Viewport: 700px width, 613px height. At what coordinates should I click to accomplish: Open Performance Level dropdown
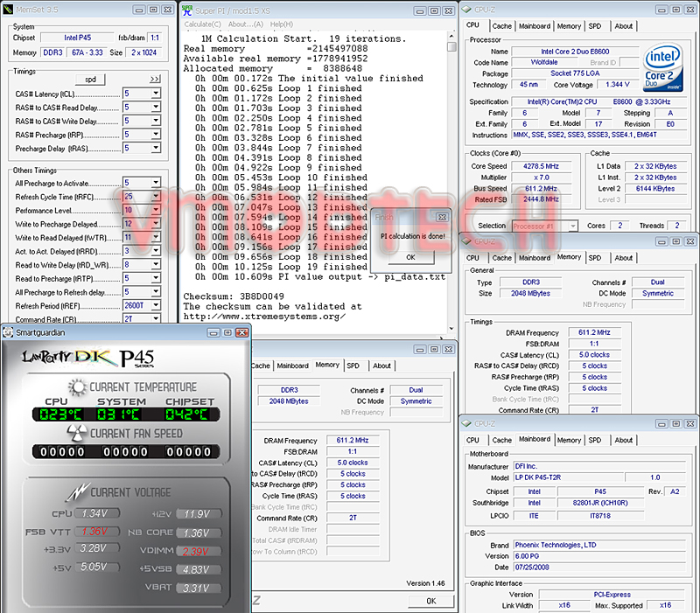[156, 210]
